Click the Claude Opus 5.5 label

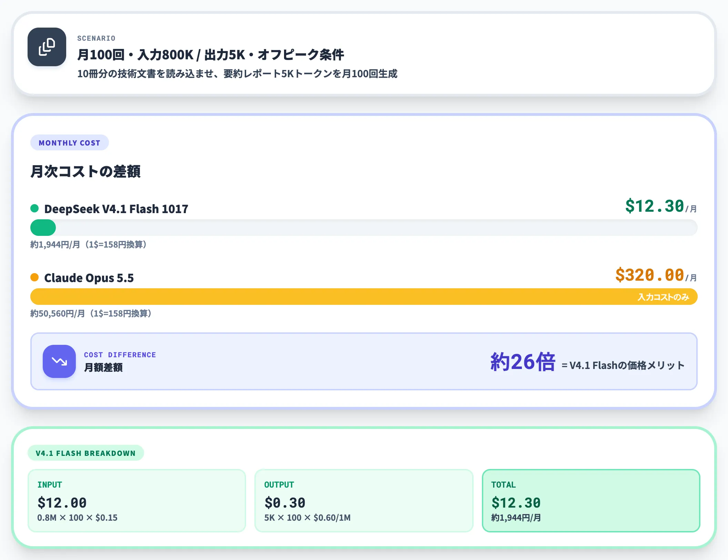click(x=89, y=278)
